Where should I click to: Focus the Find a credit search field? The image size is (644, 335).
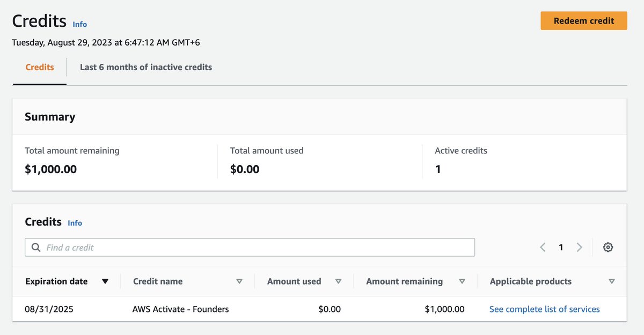(250, 247)
